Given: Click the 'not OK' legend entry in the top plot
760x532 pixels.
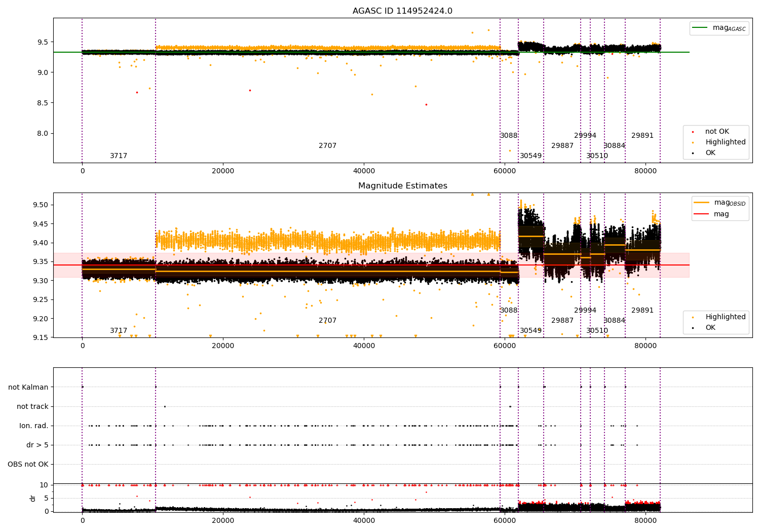Looking at the screenshot, I should click(x=717, y=132).
